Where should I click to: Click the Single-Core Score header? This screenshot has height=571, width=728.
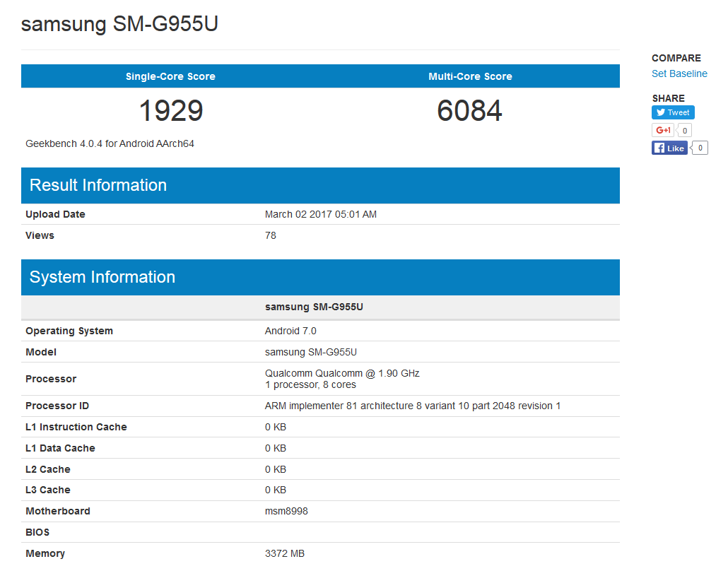point(170,76)
